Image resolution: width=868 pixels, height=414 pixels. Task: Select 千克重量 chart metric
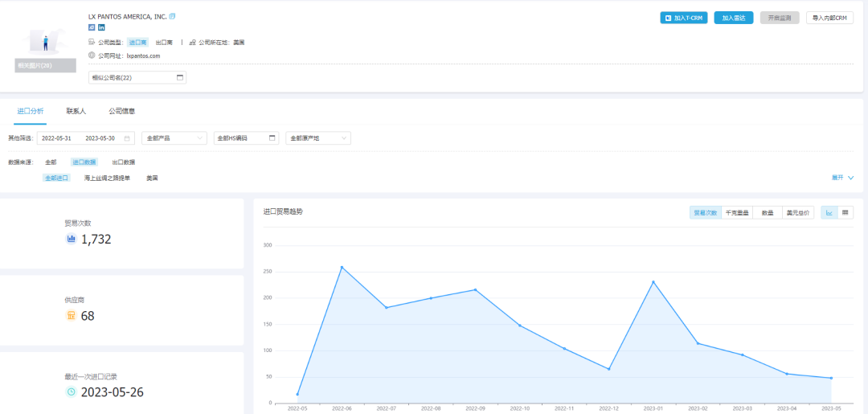(x=736, y=213)
